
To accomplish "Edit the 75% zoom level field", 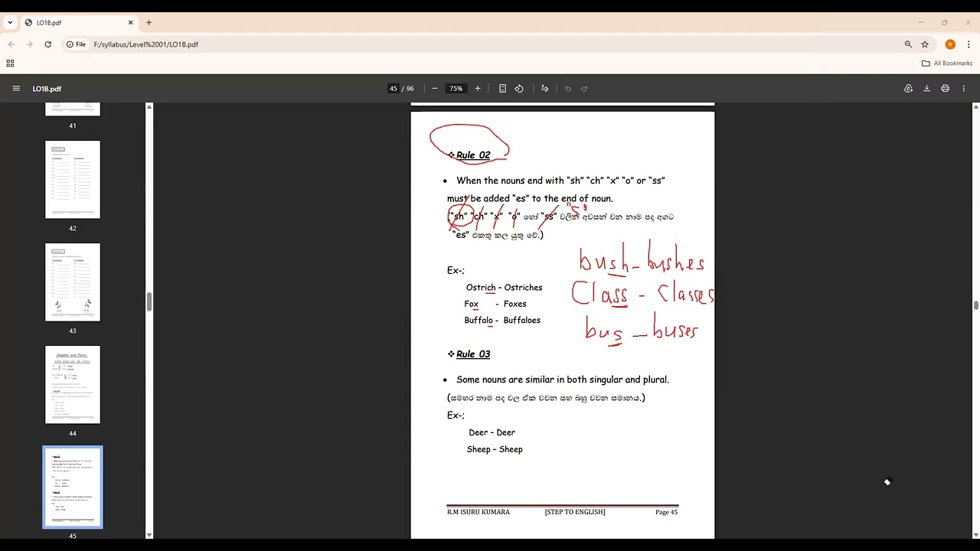I will 456,89.
